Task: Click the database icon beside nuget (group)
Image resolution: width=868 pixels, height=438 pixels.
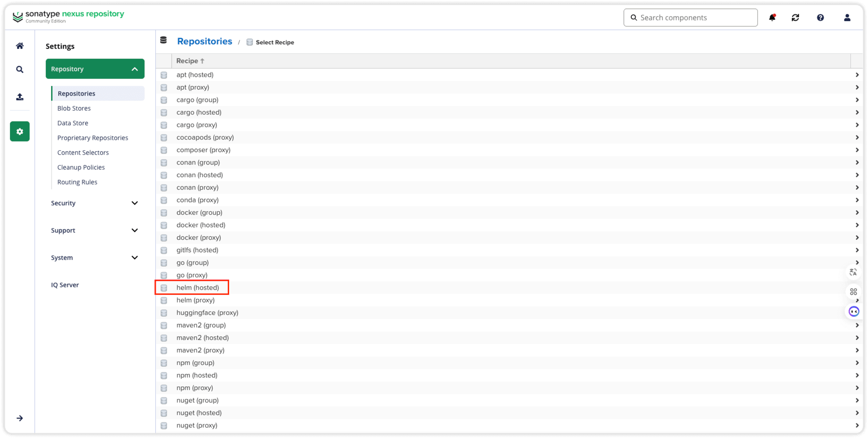Action: click(x=164, y=401)
